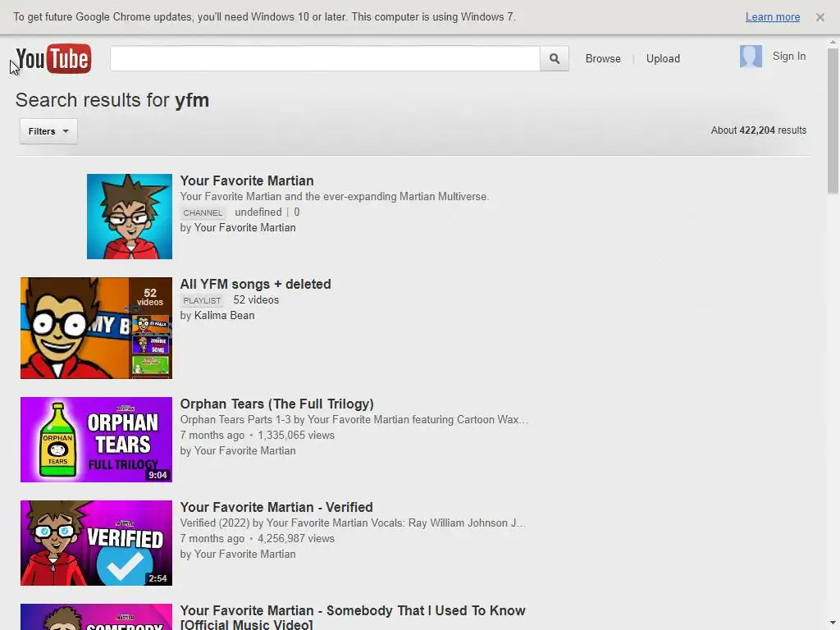Image resolution: width=840 pixels, height=630 pixels.
Task: Click the scrollbar down arrow
Action: [x=833, y=624]
